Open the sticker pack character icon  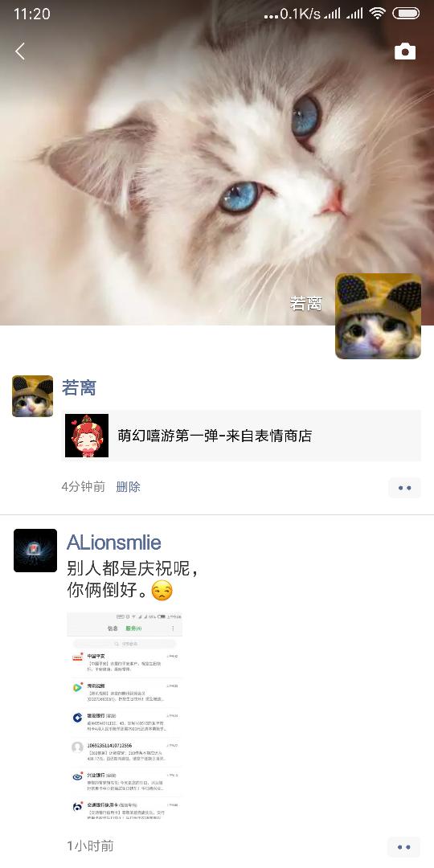(x=87, y=436)
